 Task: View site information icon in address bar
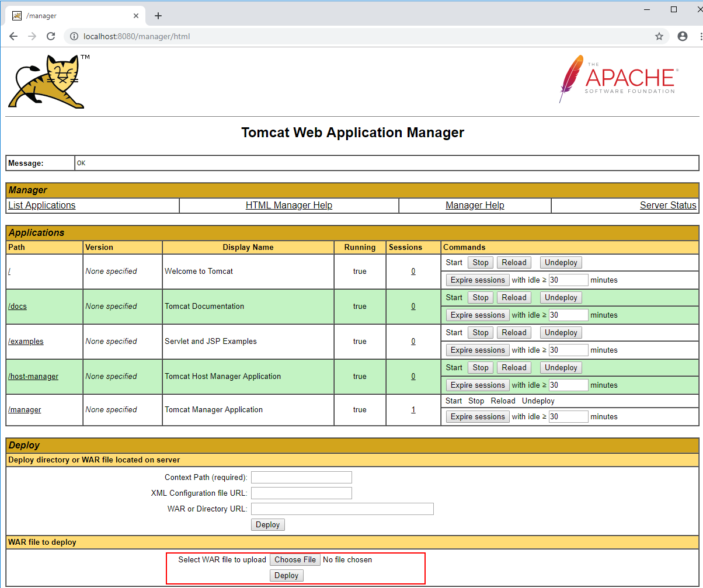pos(74,36)
